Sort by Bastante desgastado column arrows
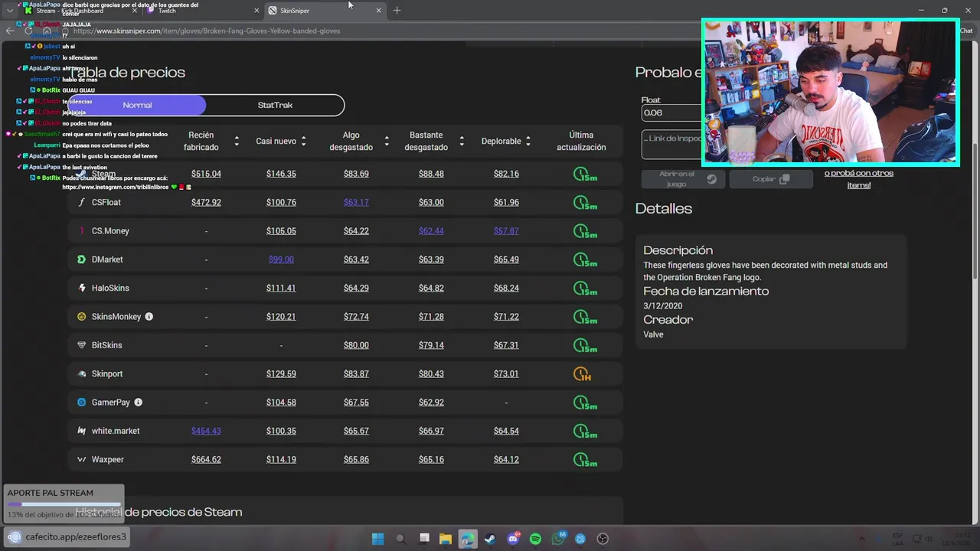The height and width of the screenshot is (551, 980). pos(462,141)
